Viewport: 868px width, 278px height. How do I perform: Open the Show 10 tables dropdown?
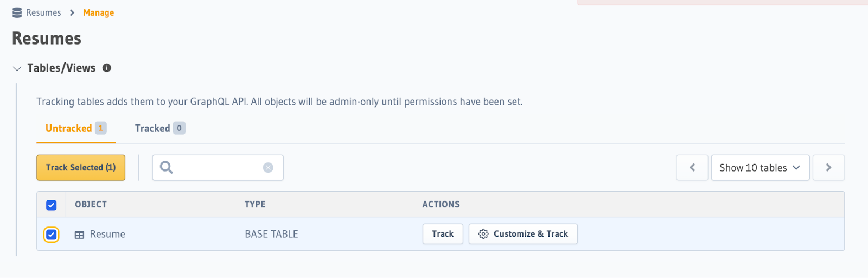click(x=760, y=168)
